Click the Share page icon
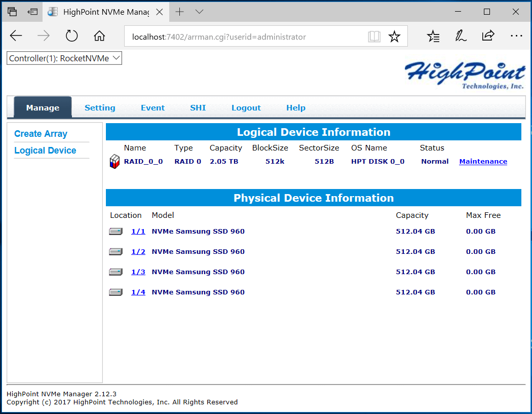Screen dimensions: 532x414 click(x=488, y=35)
